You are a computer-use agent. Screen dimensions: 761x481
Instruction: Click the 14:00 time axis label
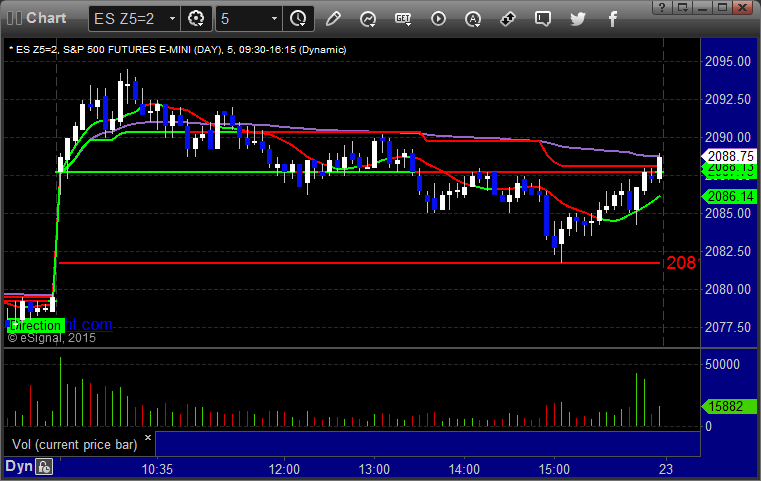pyautogui.click(x=464, y=469)
